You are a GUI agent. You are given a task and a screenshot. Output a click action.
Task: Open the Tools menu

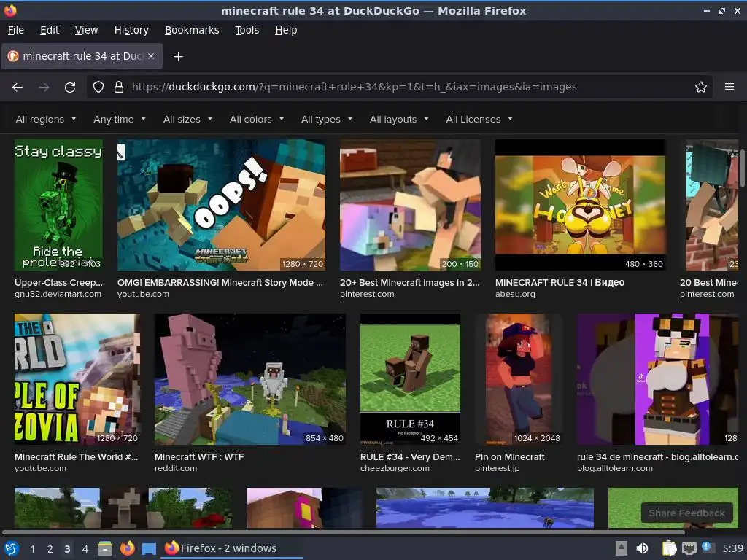coord(247,30)
